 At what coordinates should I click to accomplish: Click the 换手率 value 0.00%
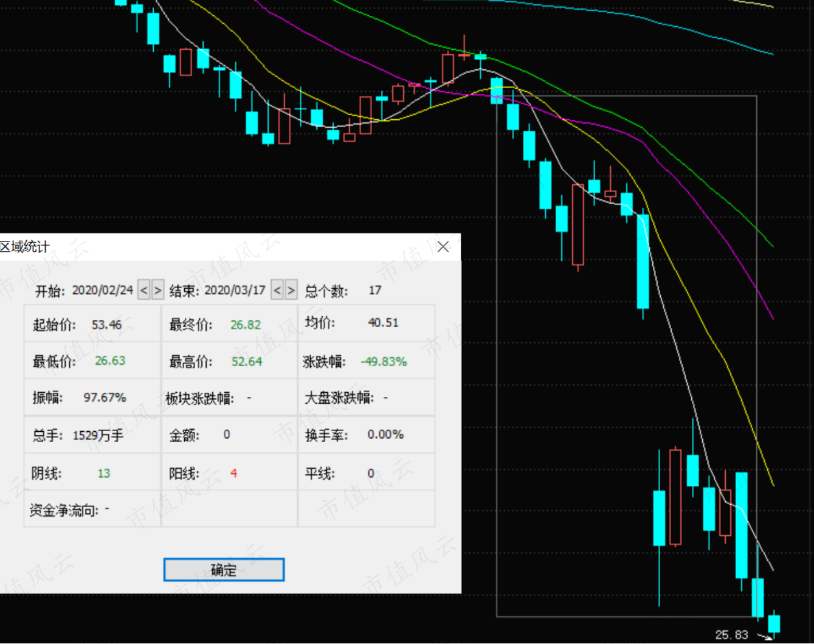point(385,435)
